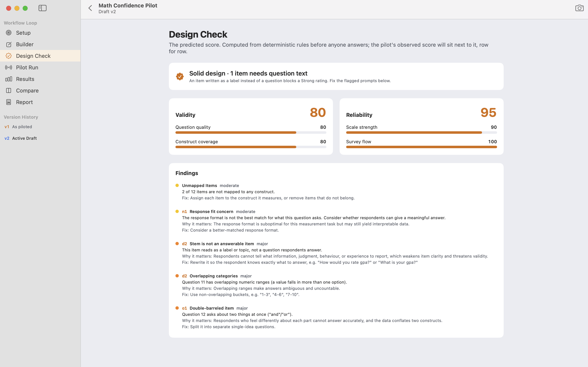This screenshot has width=588, height=367.
Task: Click the camera snapshot icon
Action: [x=579, y=8]
